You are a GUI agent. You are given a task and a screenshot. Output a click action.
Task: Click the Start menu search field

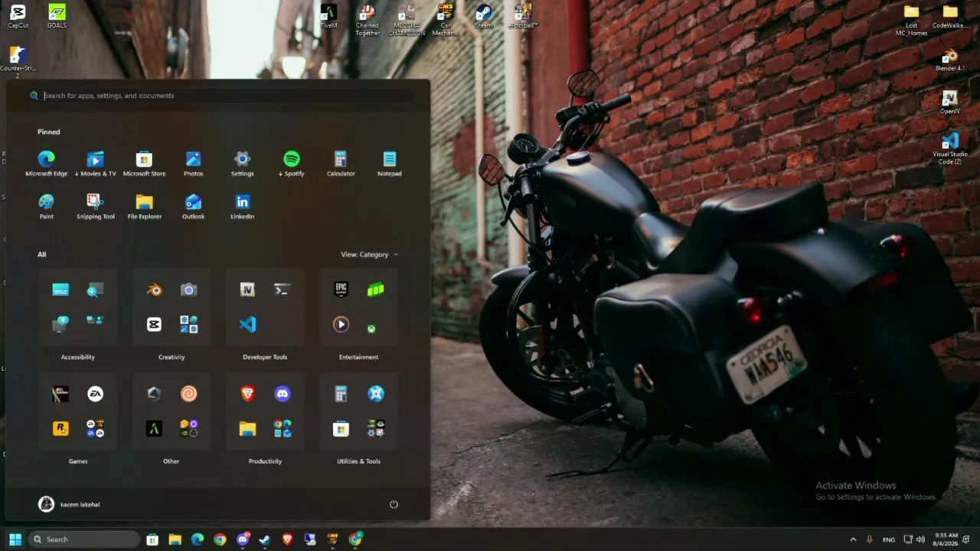click(220, 96)
